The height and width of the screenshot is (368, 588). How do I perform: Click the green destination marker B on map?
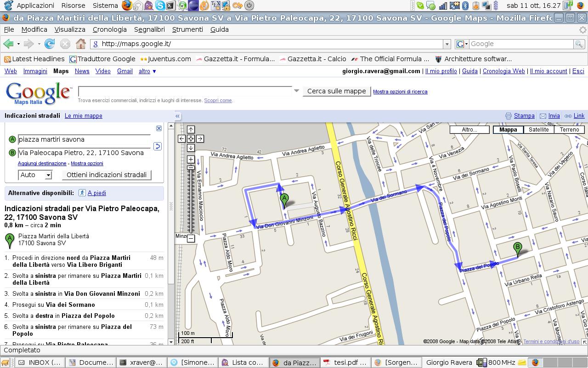pyautogui.click(x=518, y=248)
